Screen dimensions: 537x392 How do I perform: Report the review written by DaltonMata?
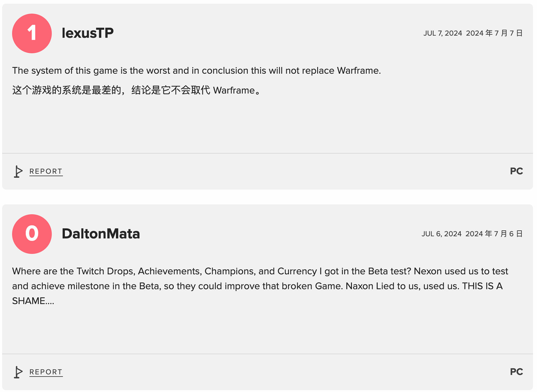pyautogui.click(x=46, y=372)
